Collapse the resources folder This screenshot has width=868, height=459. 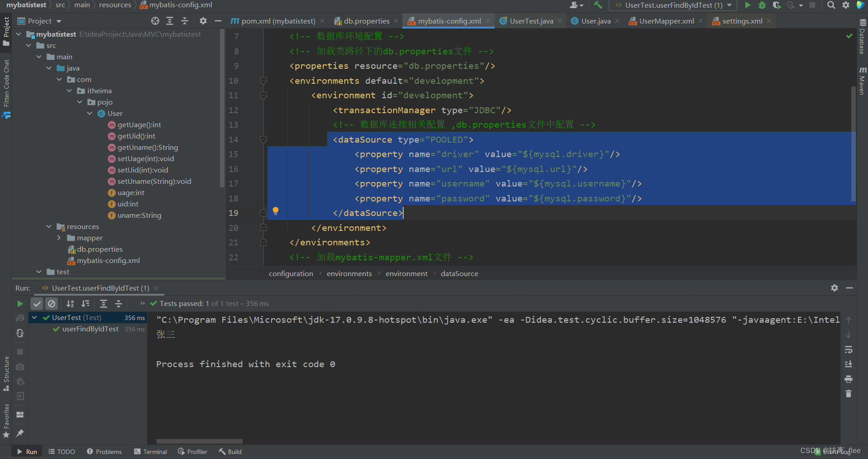(x=49, y=226)
